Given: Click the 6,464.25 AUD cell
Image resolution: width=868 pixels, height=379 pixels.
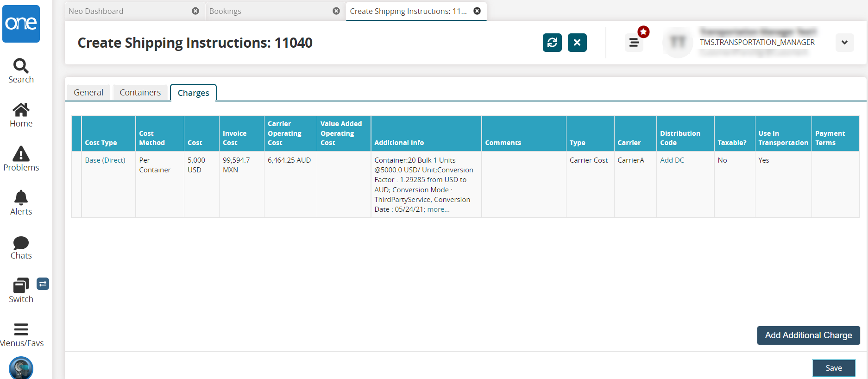Looking at the screenshot, I should (290, 184).
